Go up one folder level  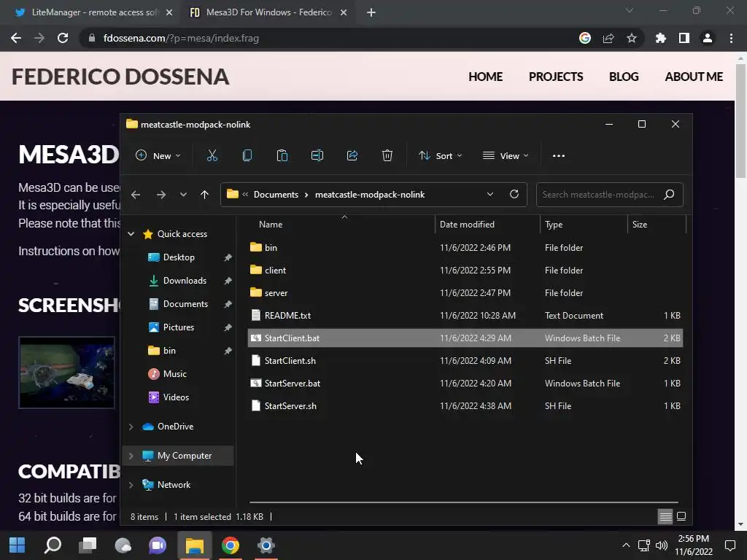pos(204,195)
